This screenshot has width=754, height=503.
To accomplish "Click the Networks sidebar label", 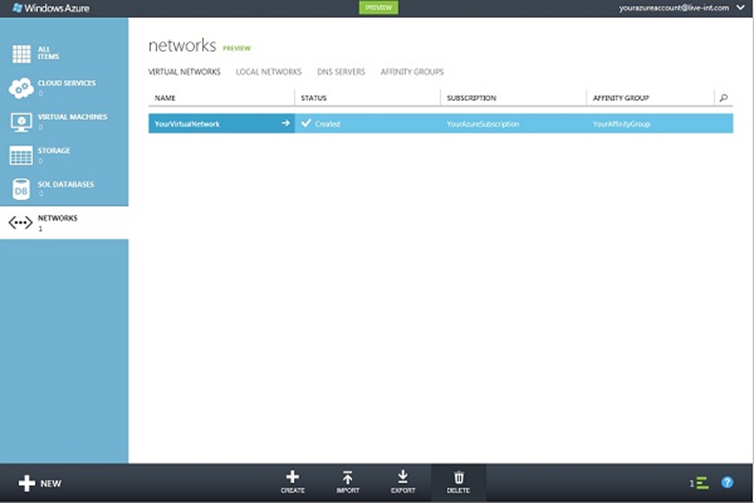I will tap(57, 218).
